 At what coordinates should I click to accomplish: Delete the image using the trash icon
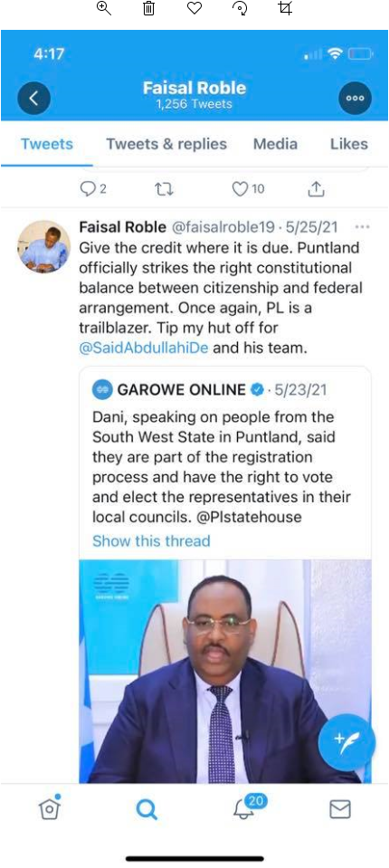(149, 8)
